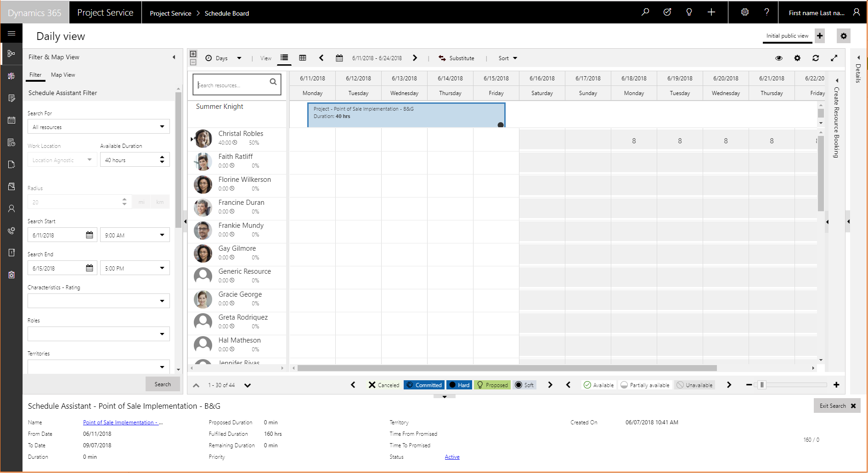Click the Substitute resource button
868x473 pixels.
point(456,58)
